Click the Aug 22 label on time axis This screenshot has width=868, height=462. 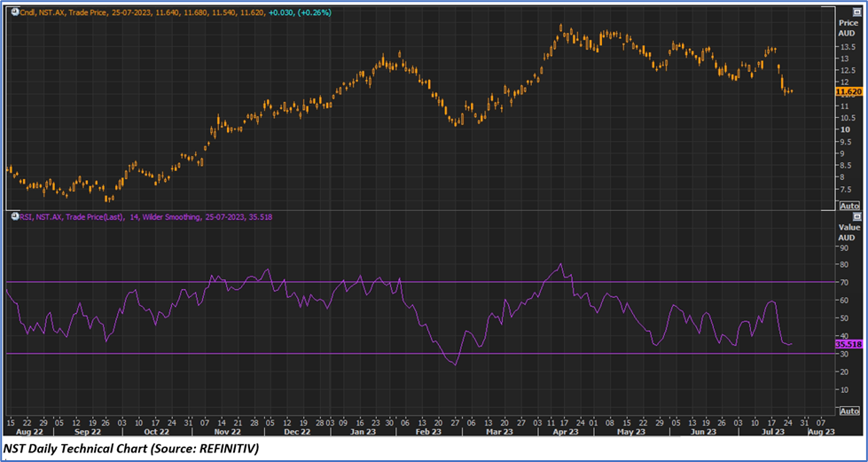point(24,432)
